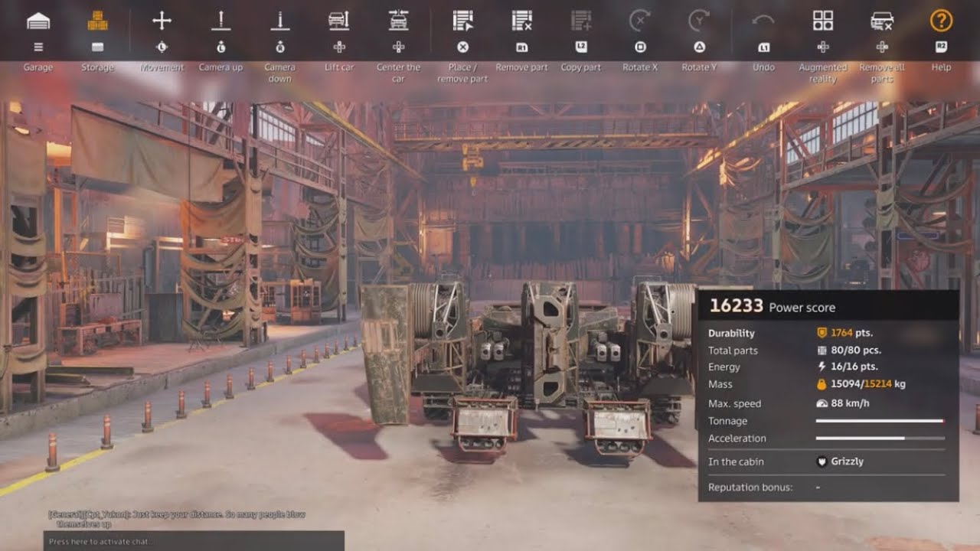This screenshot has height=551, width=980.
Task: Toggle the Augmented reality icon
Action: [x=823, y=21]
